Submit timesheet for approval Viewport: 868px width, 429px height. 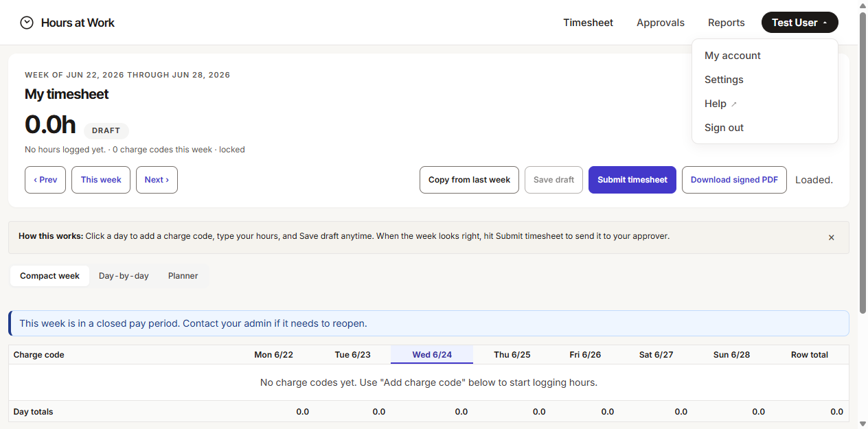coord(632,180)
